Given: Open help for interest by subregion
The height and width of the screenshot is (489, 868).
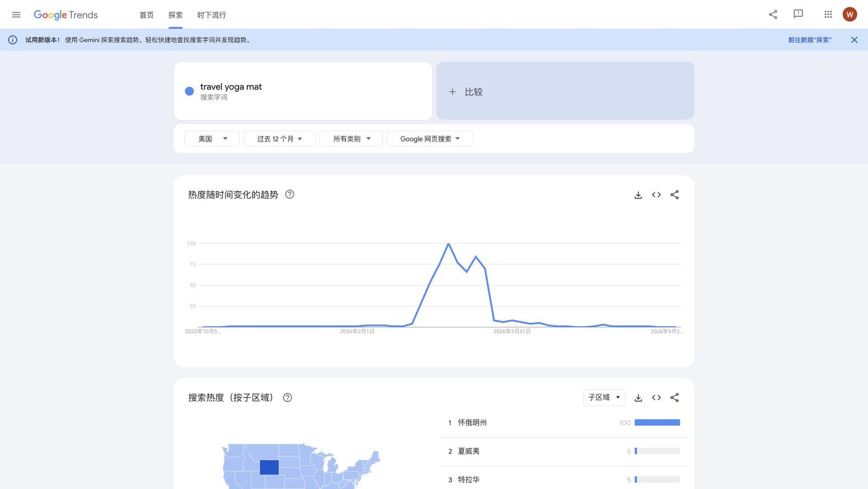Looking at the screenshot, I should [x=288, y=397].
